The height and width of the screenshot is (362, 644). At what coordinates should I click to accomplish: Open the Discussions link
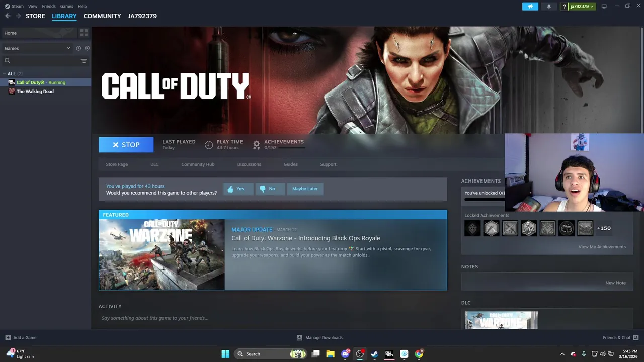(x=249, y=164)
